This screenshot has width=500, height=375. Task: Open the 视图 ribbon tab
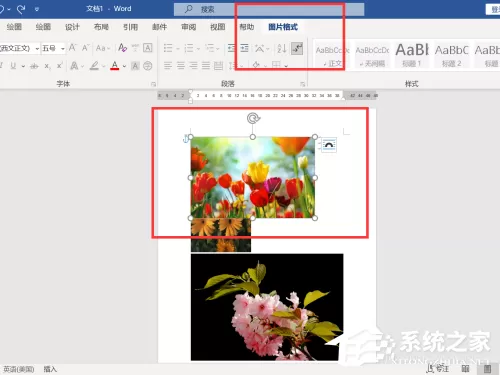click(x=217, y=27)
